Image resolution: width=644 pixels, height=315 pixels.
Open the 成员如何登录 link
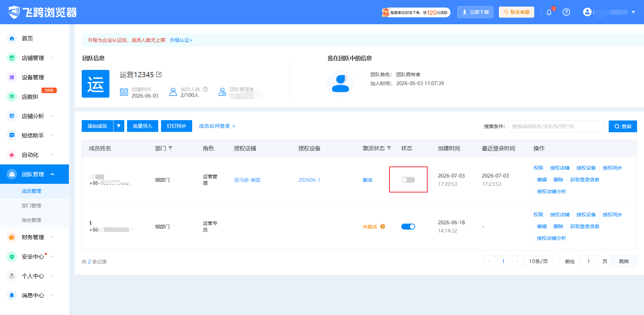pos(217,126)
